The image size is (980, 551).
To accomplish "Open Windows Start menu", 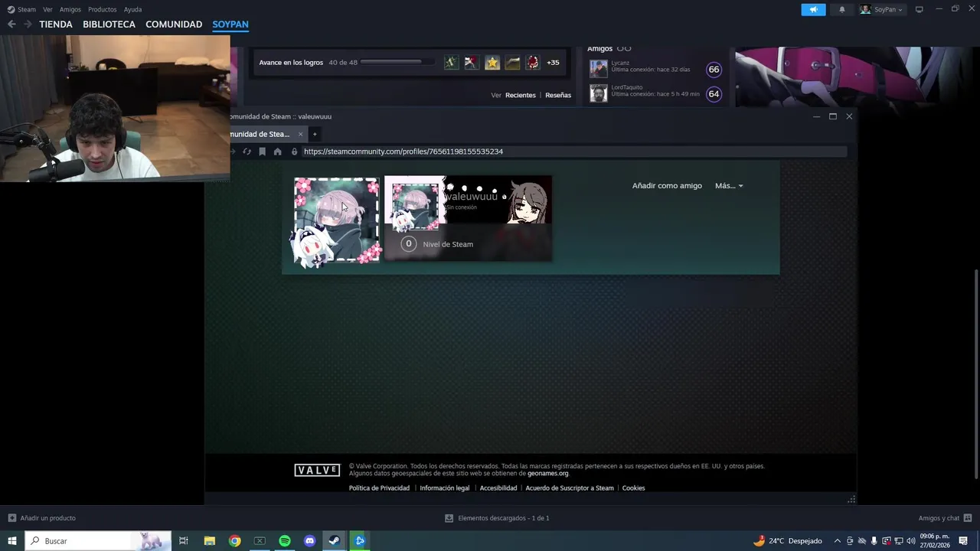I will [x=11, y=541].
